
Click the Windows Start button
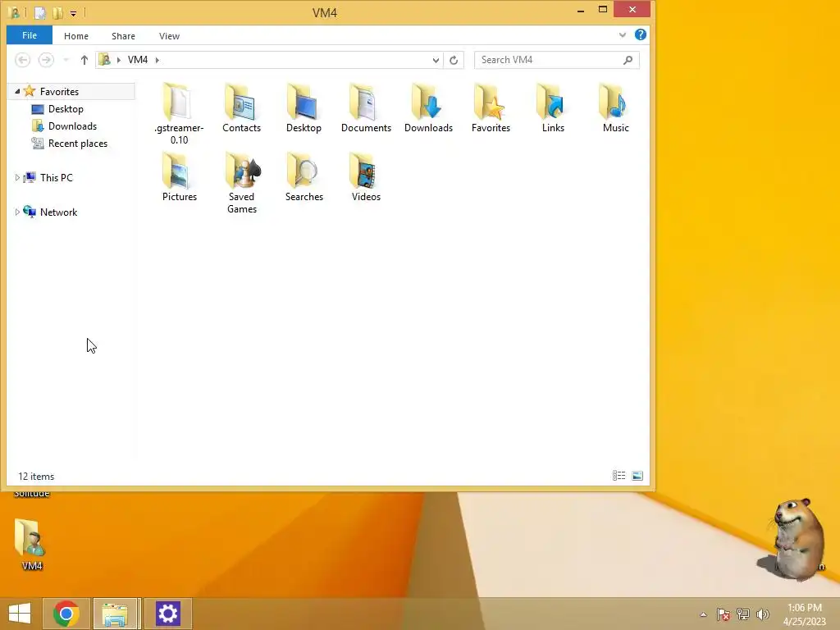20,614
